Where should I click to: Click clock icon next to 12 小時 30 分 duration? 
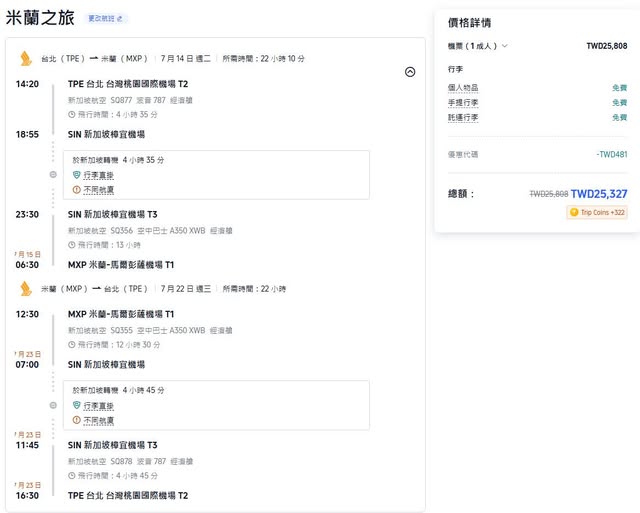71,345
